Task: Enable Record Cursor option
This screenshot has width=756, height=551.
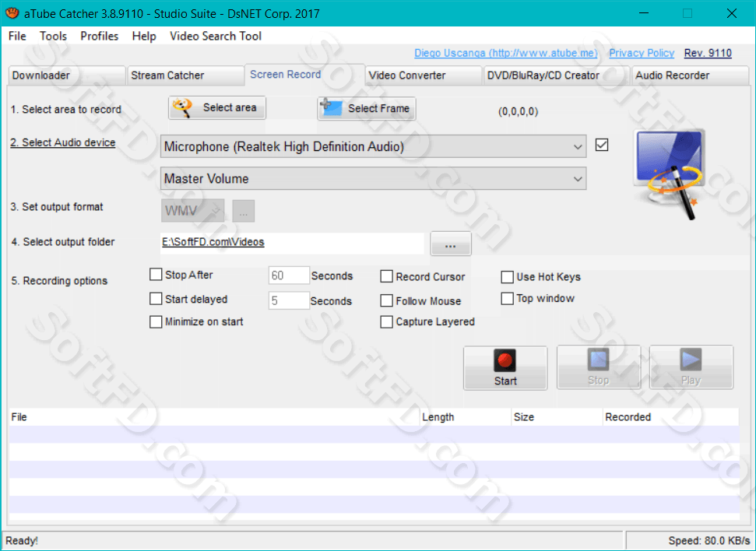Action: click(386, 277)
